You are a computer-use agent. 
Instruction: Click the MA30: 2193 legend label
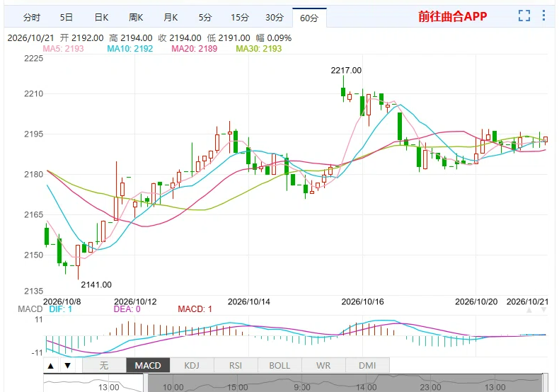(259, 49)
